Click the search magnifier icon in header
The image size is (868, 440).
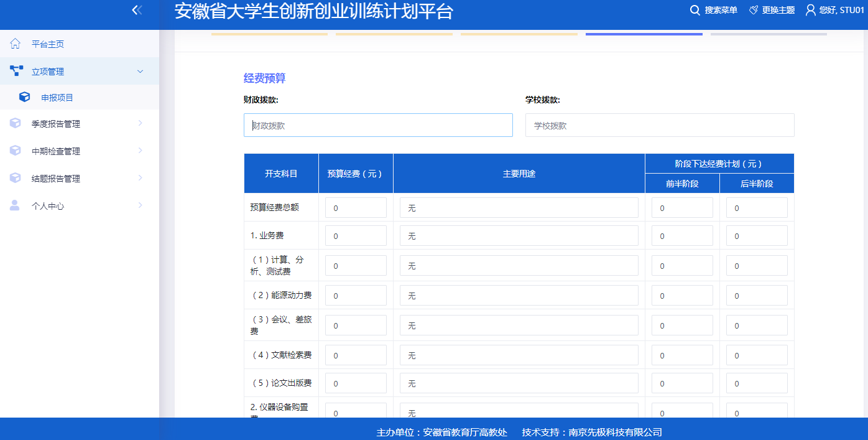[x=695, y=10]
